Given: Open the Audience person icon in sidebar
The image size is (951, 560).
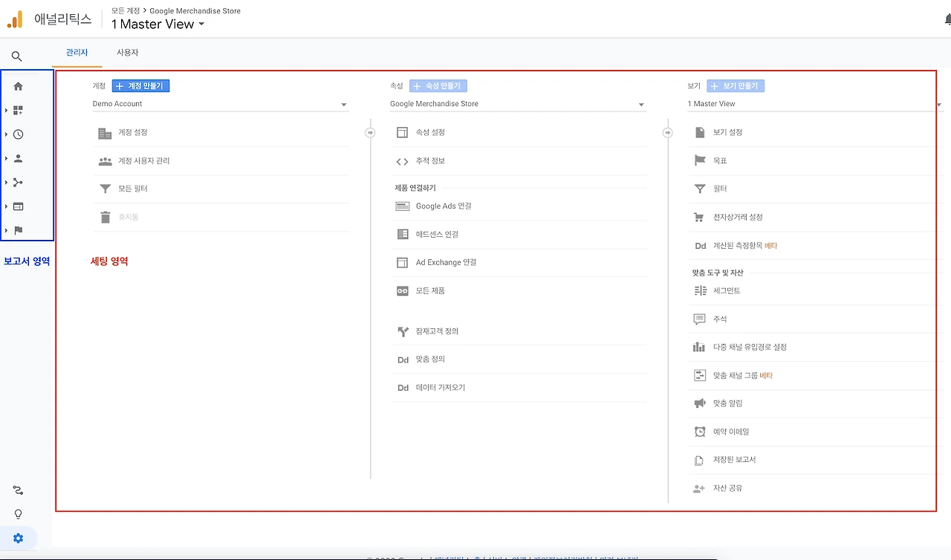Looking at the screenshot, I should 19,158.
